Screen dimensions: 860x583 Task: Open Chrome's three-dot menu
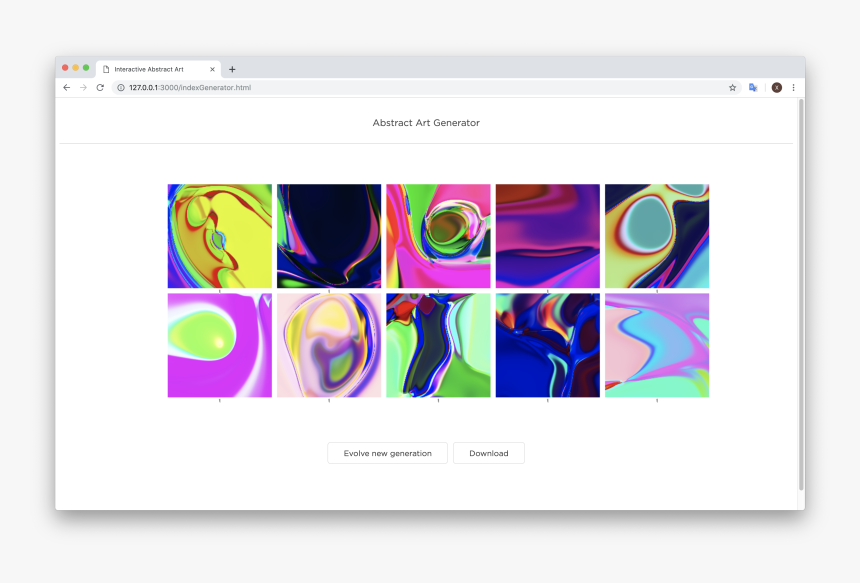point(793,88)
